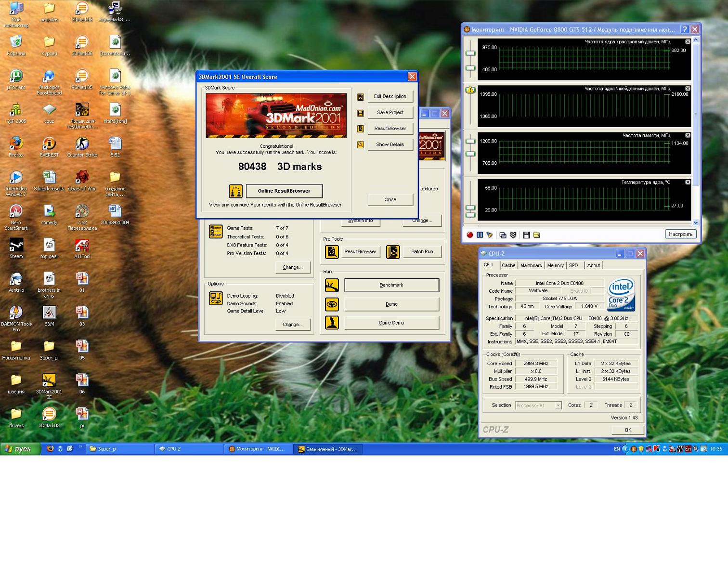Open log file with the folder icon
This screenshot has width=728, height=562.
(x=536, y=235)
